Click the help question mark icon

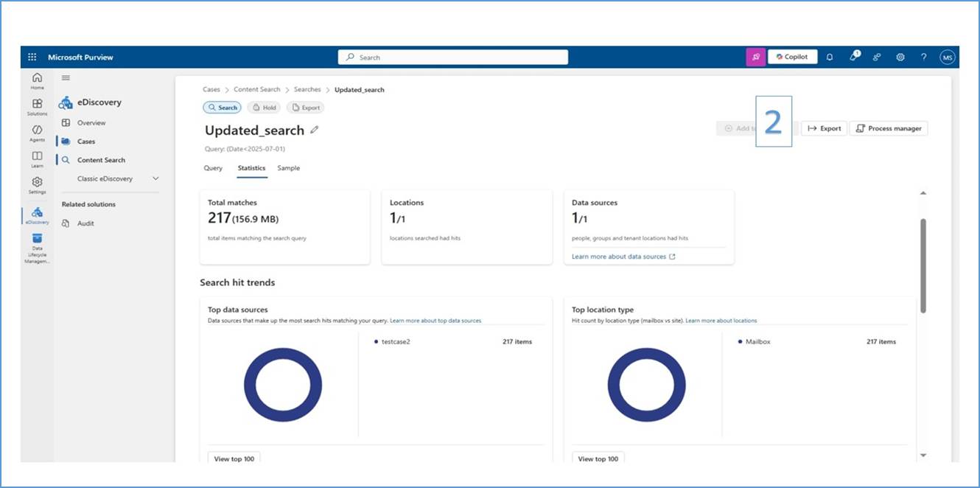tap(923, 57)
